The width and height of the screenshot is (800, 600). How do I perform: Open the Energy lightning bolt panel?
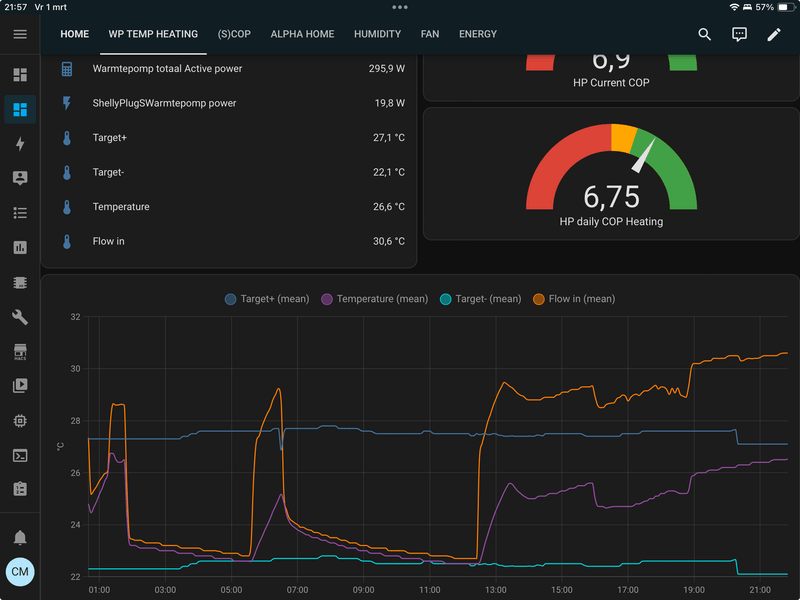coord(20,144)
